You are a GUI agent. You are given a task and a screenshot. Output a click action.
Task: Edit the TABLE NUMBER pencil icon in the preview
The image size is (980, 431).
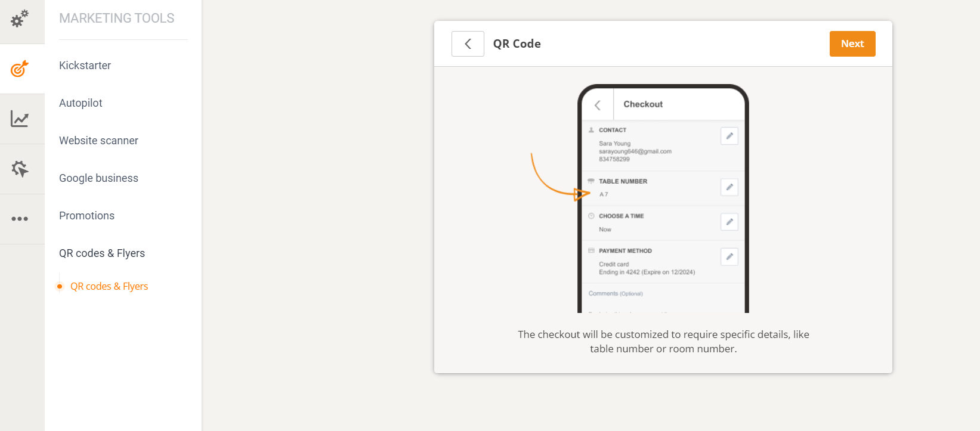729,187
